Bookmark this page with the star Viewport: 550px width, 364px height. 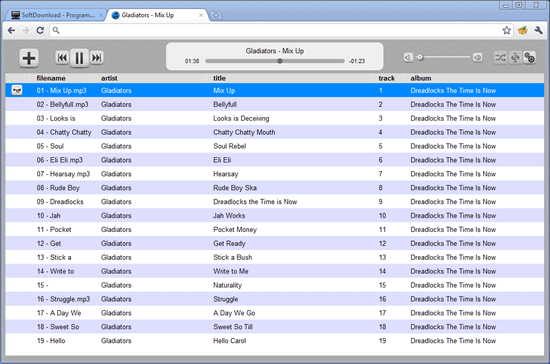click(507, 31)
